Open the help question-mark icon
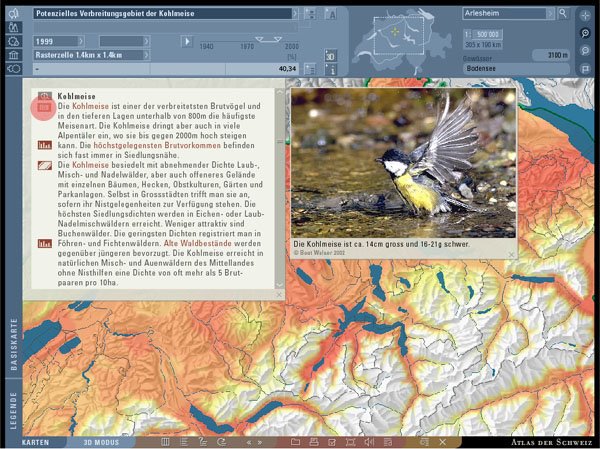 pyautogui.click(x=203, y=442)
